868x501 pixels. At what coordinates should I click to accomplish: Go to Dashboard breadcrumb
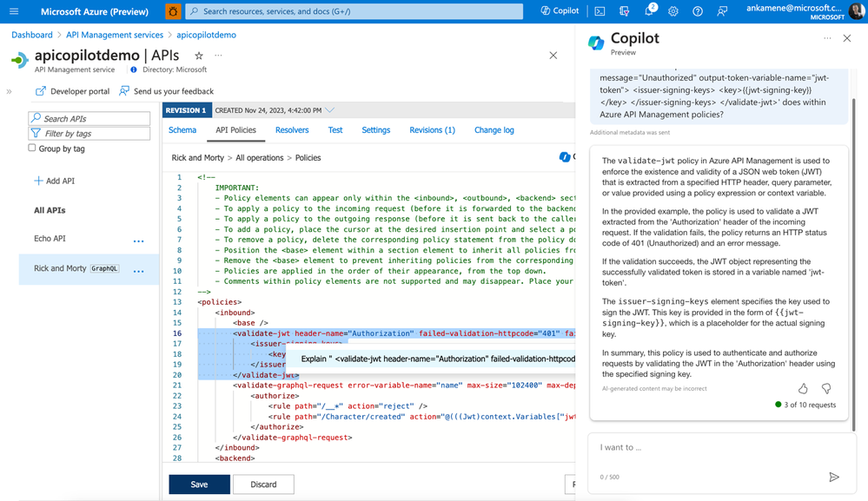click(x=32, y=35)
